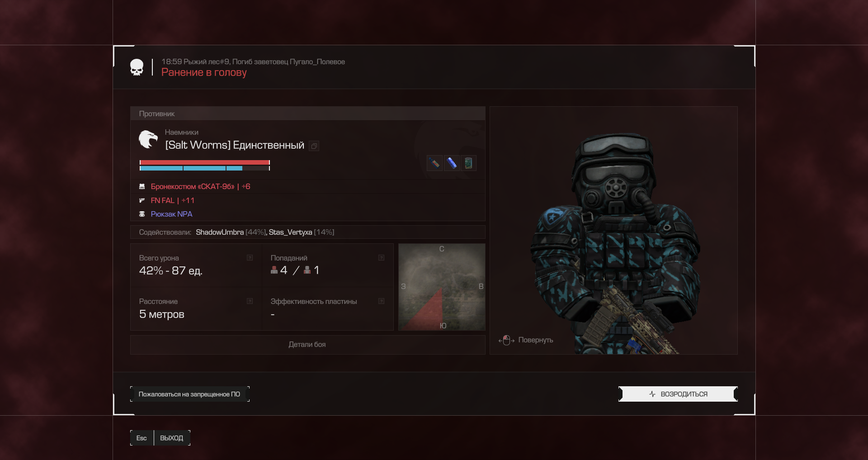Click the first consumable item icon
868x460 pixels.
434,163
